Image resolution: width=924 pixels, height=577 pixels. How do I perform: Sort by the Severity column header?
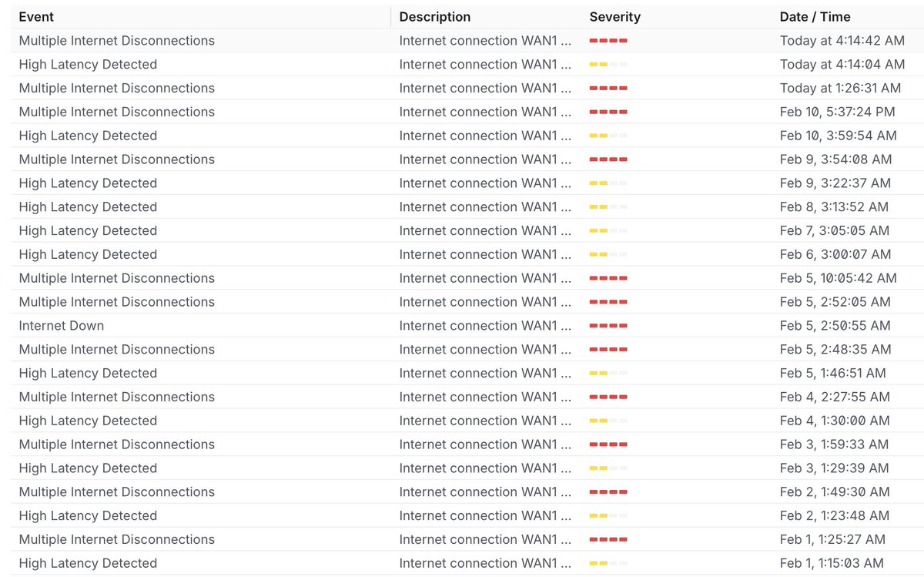[615, 17]
